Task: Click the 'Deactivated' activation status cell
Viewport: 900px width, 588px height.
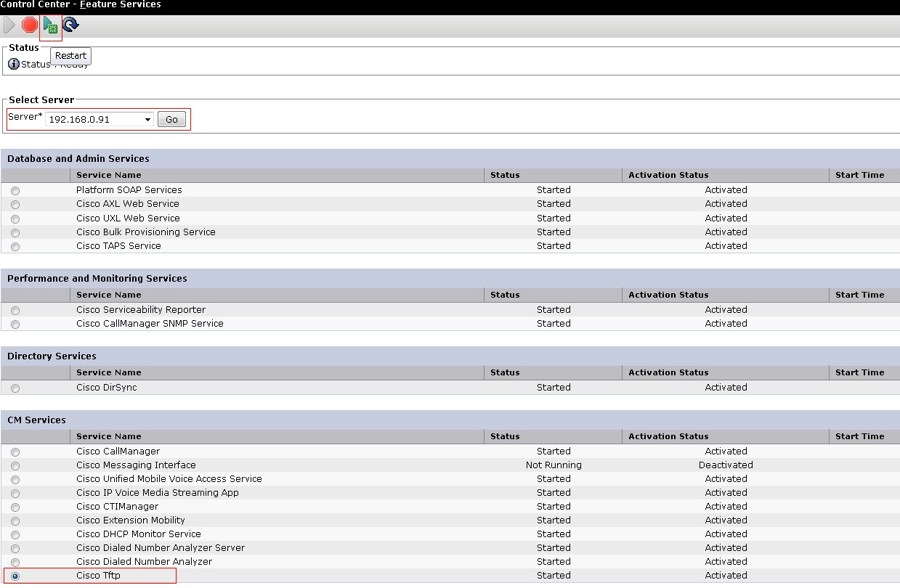Action: (x=726, y=465)
